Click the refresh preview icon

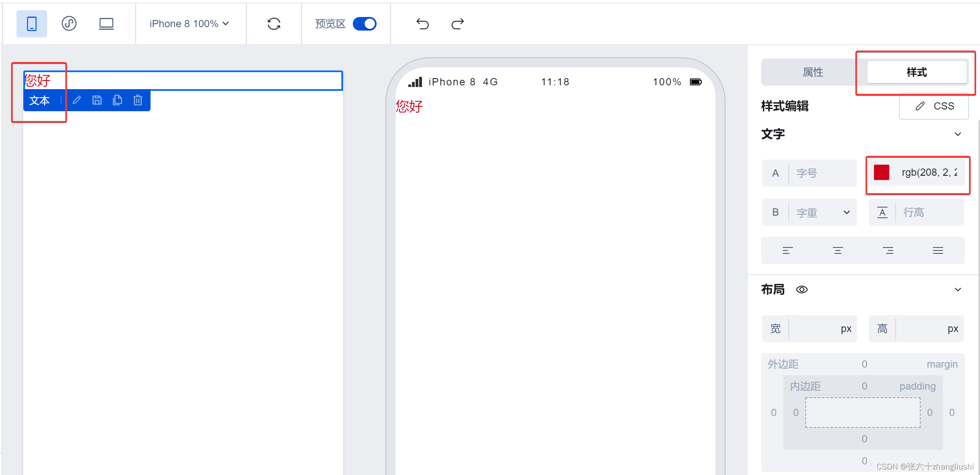click(274, 24)
